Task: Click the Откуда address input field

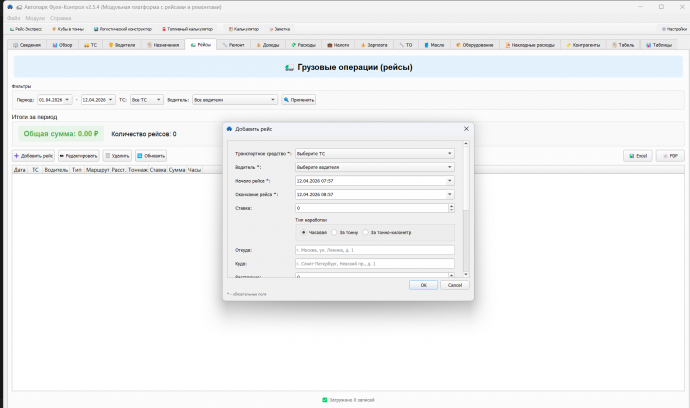Action: pyautogui.click(x=374, y=250)
